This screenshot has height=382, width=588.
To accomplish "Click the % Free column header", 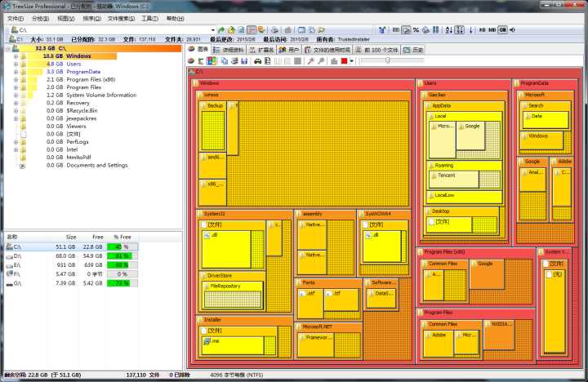I will pyautogui.click(x=122, y=237).
